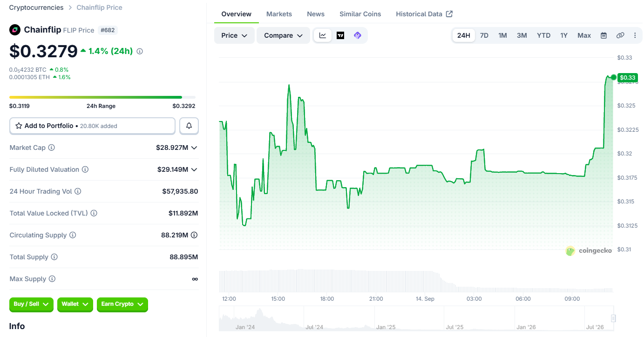Click the Chainflip Price breadcrumb
The height and width of the screenshot is (337, 644).
pyautogui.click(x=100, y=7)
